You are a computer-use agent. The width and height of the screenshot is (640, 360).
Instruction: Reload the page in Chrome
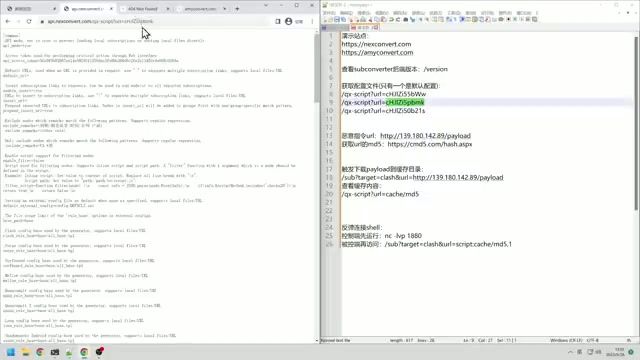29,21
